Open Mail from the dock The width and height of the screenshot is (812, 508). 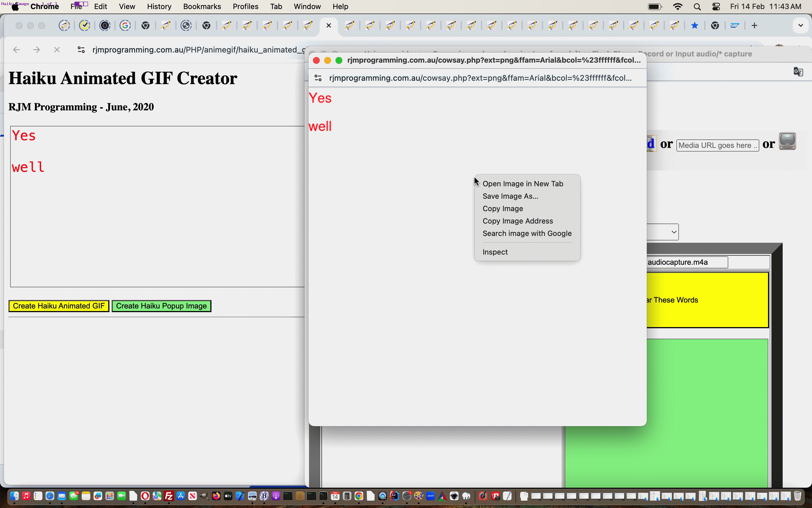[62, 496]
